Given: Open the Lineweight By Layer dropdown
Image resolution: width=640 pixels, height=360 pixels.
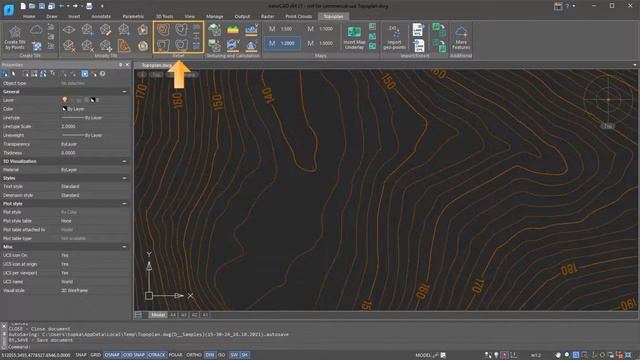Looking at the screenshot, I should pyautogui.click(x=95, y=135).
